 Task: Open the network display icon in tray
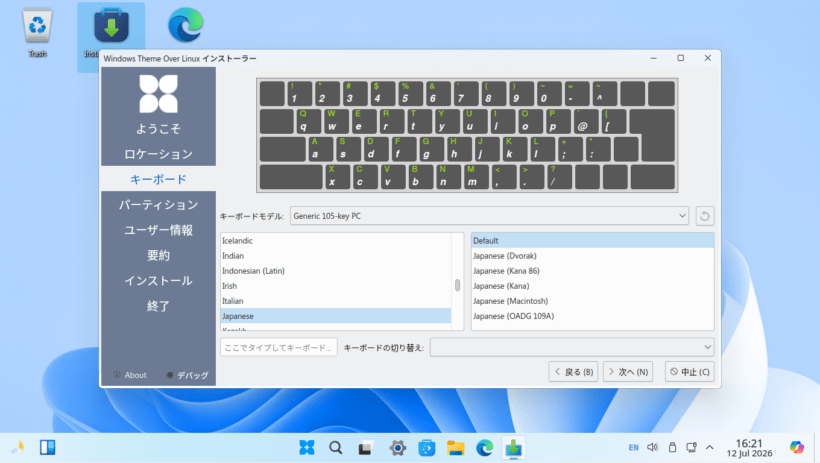(x=691, y=447)
